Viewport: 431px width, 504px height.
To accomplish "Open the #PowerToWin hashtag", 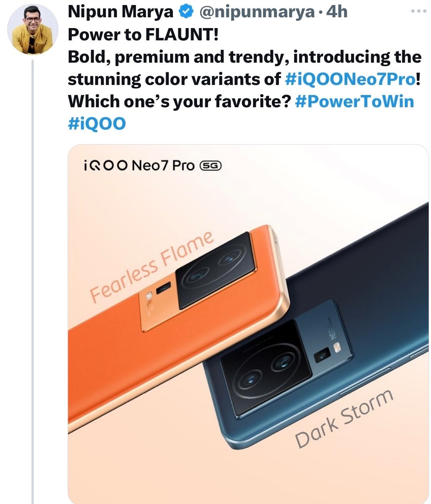I will tap(355, 101).
